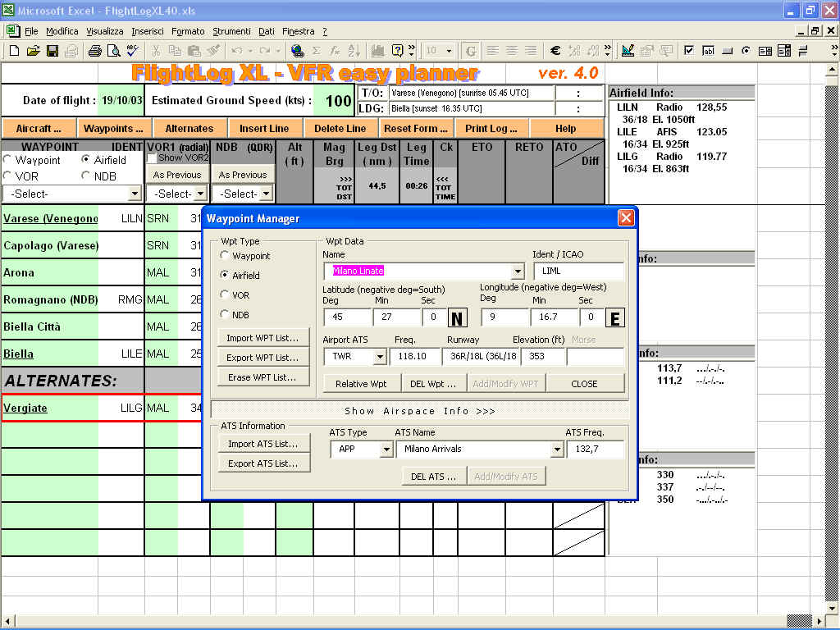
Task: Insert a hyperlink with the globe icon
Action: (297, 51)
